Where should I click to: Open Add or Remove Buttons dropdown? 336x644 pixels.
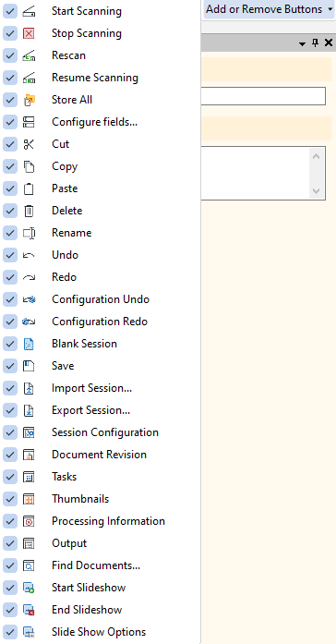269,9
